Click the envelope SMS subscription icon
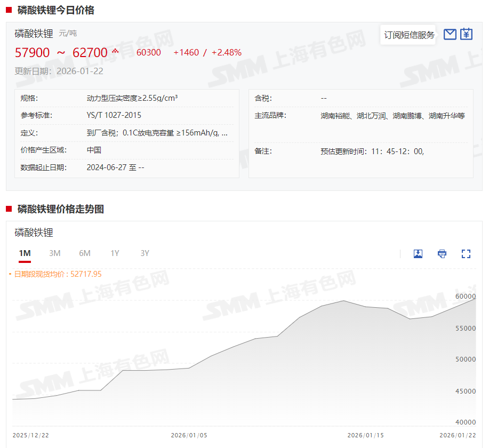 [450, 35]
